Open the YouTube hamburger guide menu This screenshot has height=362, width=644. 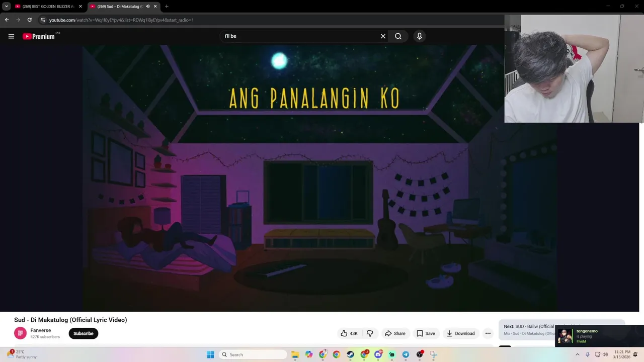coord(11,36)
